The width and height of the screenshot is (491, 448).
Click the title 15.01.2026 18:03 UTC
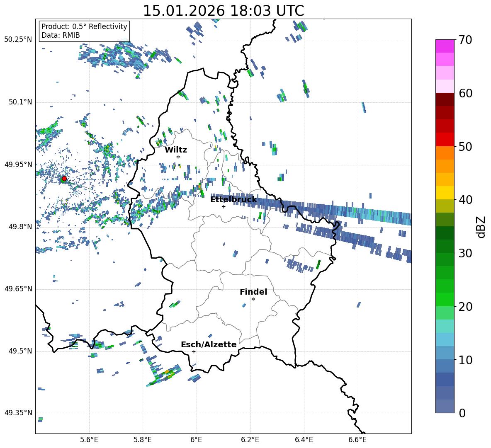[224, 10]
